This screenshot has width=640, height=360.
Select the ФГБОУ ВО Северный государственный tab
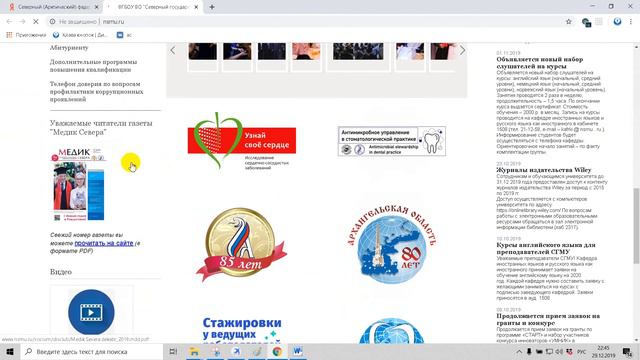(153, 7)
